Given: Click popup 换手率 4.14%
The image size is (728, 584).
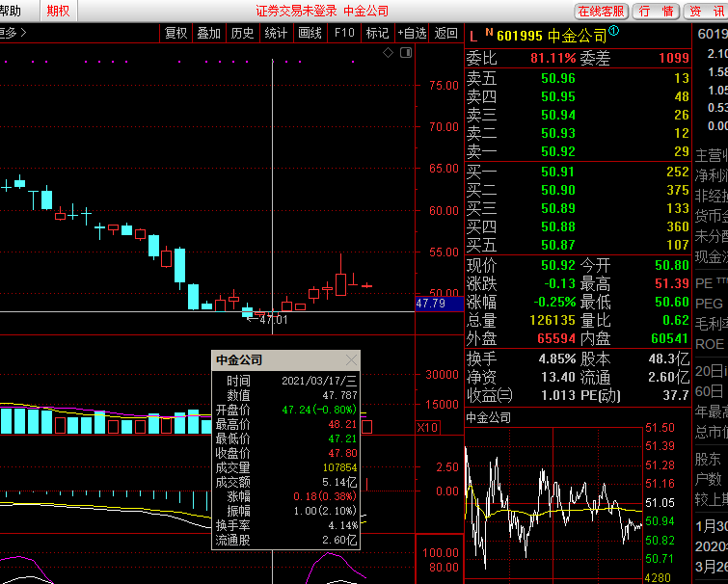Looking at the screenshot, I should point(342,525).
